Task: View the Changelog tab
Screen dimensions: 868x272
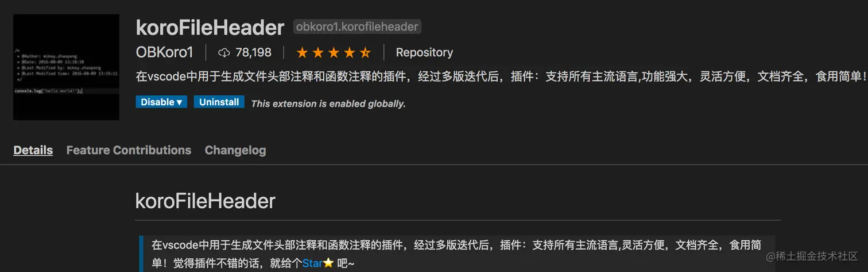Action: pos(235,150)
